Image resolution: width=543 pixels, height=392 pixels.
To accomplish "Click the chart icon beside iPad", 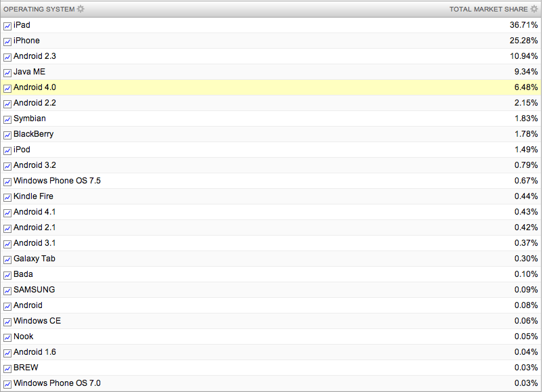I will [7, 26].
